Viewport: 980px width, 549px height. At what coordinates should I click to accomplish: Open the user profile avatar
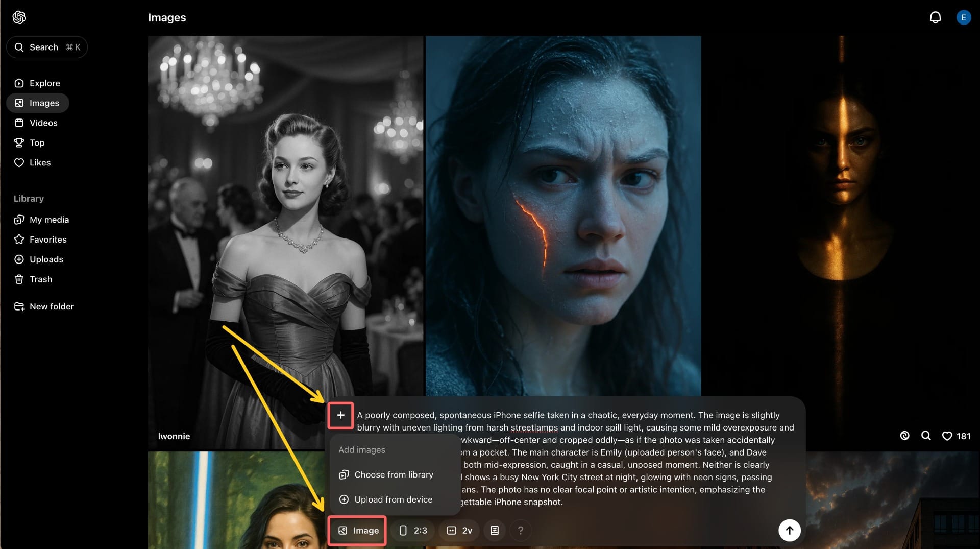point(963,17)
